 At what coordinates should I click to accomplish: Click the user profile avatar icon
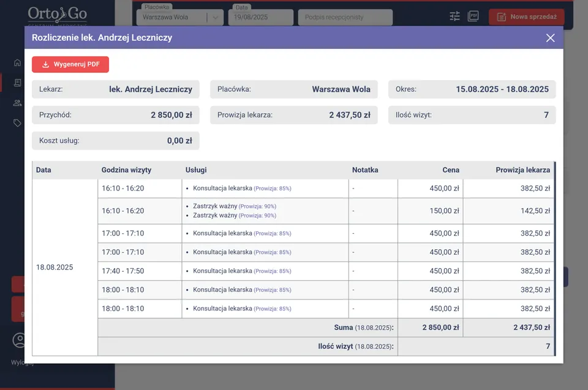20,340
